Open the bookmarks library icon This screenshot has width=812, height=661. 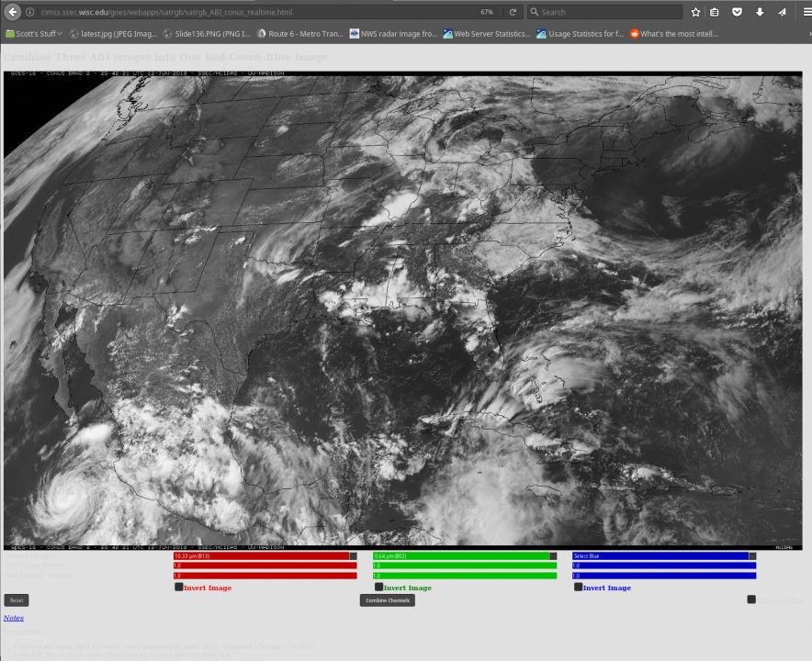pos(714,12)
